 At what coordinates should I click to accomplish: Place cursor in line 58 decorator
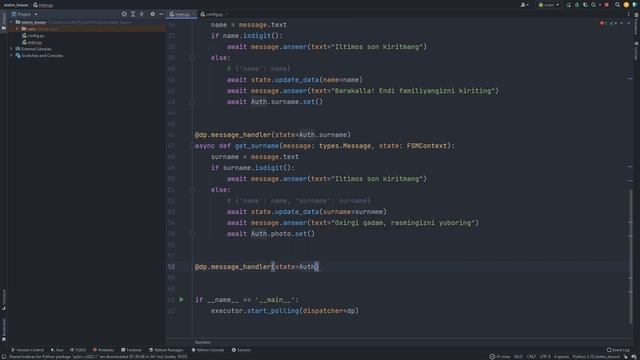pos(256,267)
